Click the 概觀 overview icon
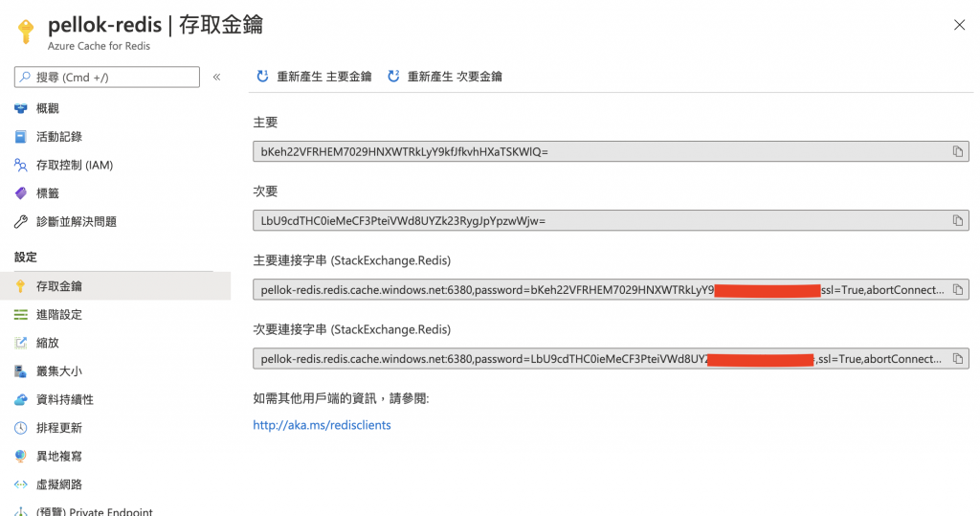 pos(21,108)
